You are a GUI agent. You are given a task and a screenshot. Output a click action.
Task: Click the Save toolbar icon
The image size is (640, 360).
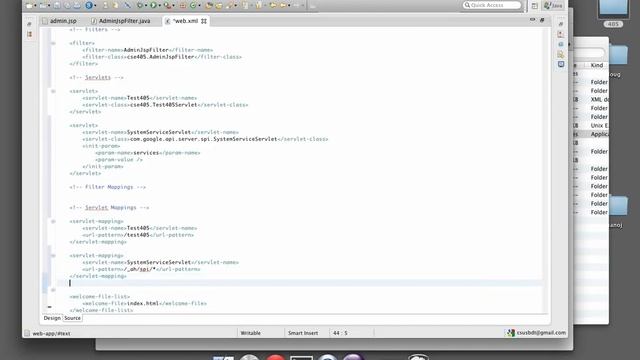57,6
